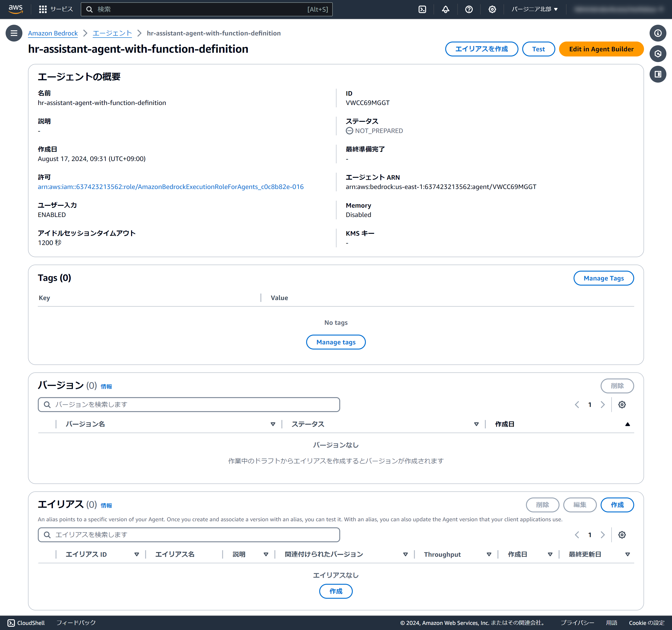Go to Amazon Bedrock breadcrumb
672x630 pixels.
[53, 33]
